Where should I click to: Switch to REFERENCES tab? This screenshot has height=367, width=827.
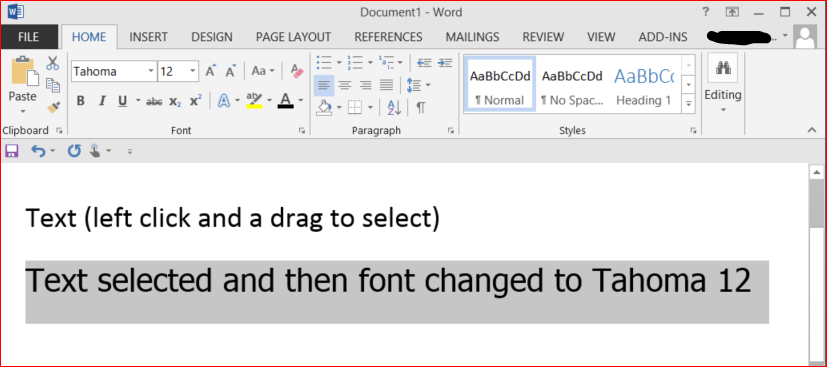pyautogui.click(x=388, y=37)
